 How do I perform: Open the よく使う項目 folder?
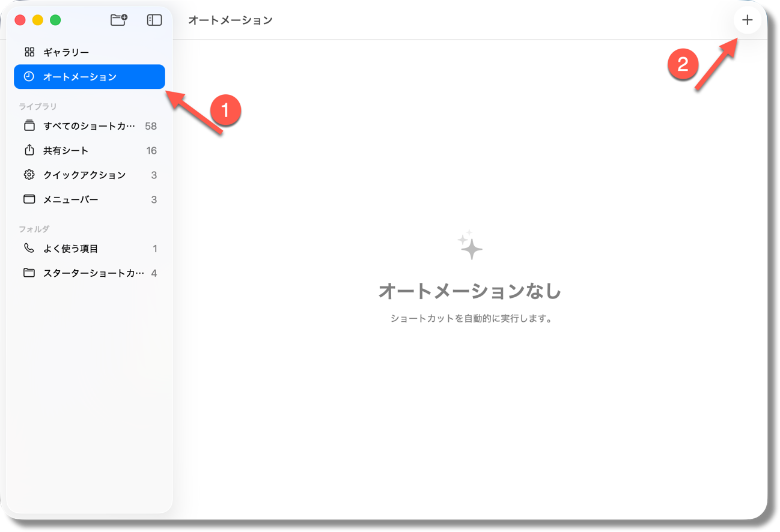(x=69, y=248)
